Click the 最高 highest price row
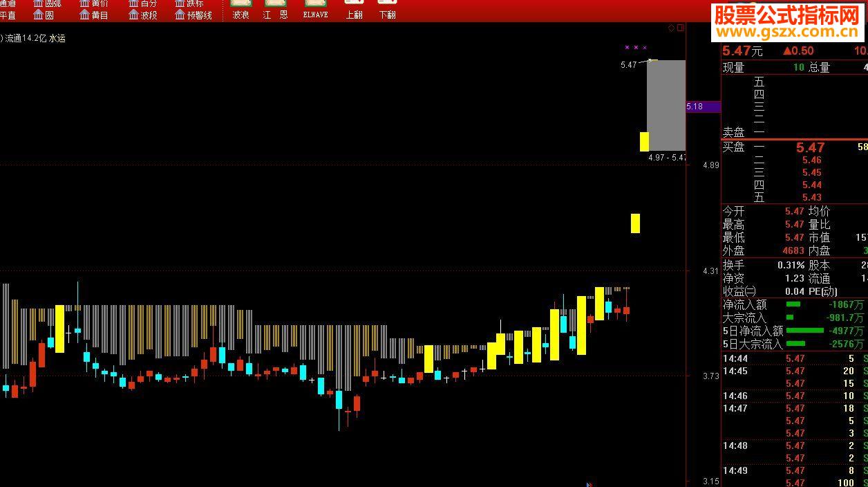This screenshot has height=487, width=868. (x=764, y=224)
